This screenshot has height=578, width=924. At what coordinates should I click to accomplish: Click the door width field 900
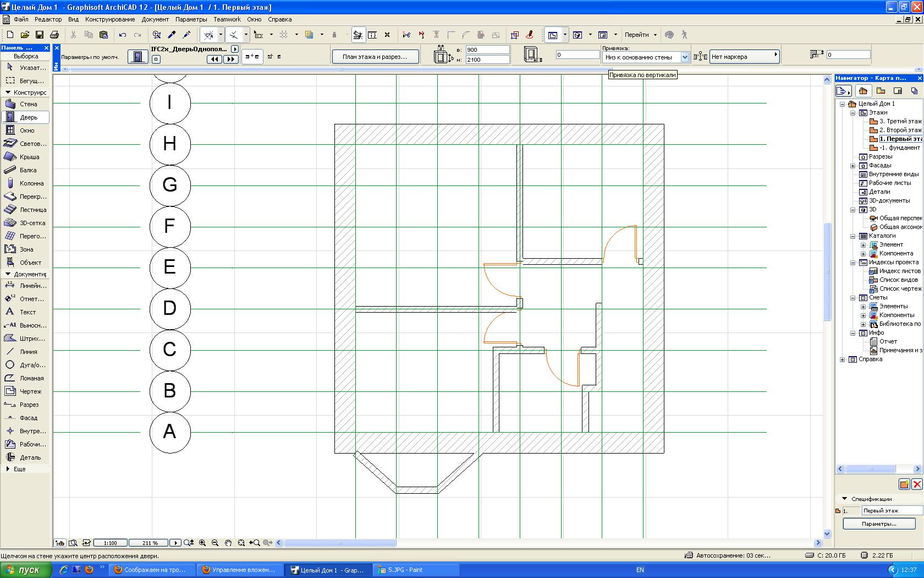coord(487,50)
